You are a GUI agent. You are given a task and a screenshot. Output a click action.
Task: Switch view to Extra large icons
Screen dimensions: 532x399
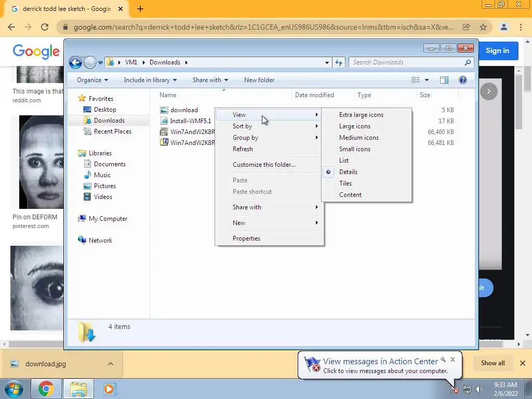pos(366,115)
